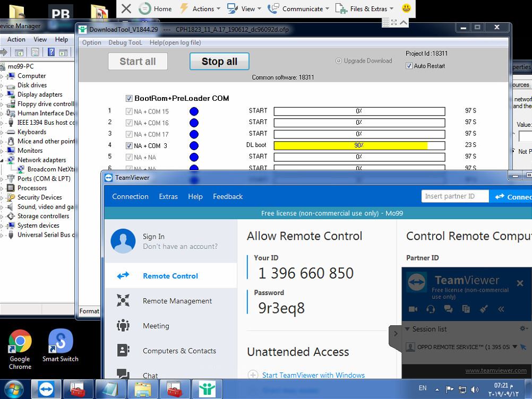Click blue status dot for COM 3
This screenshot has width=532, height=399.
(194, 145)
